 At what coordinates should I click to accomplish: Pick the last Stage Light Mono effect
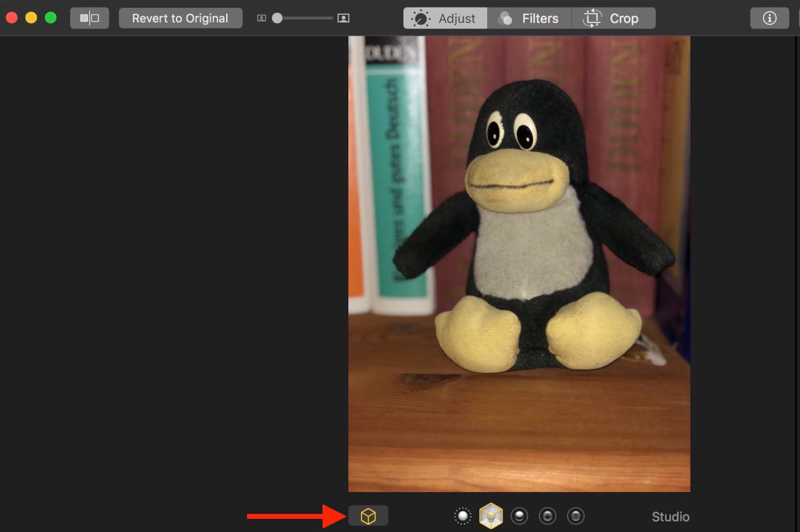tap(575, 516)
